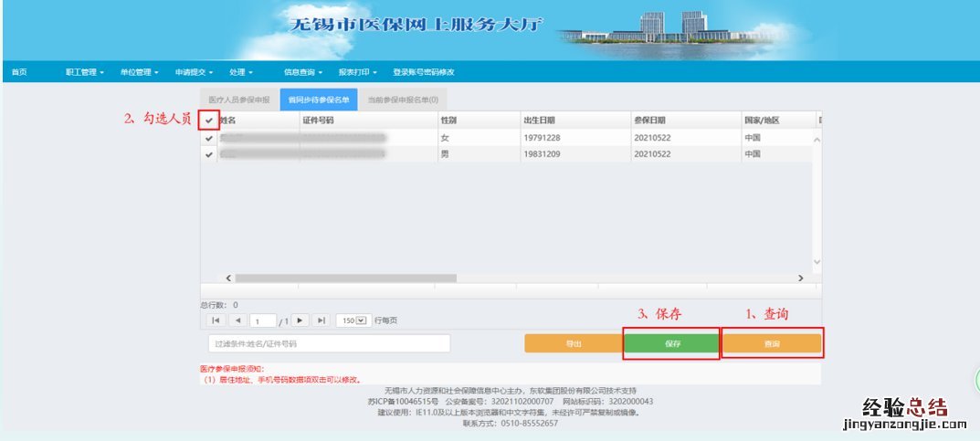Go to the first page of results
This screenshot has width=980, height=441.
tap(216, 320)
